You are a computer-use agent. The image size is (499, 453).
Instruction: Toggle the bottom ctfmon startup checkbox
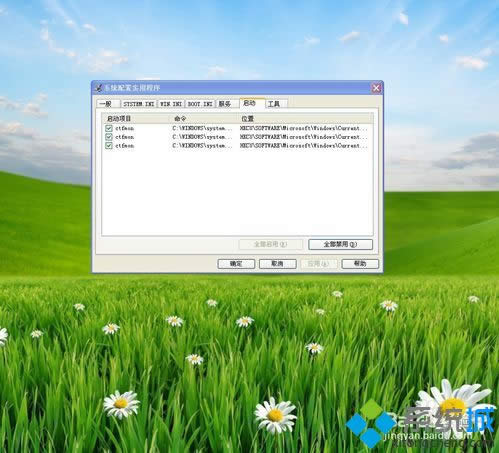109,146
